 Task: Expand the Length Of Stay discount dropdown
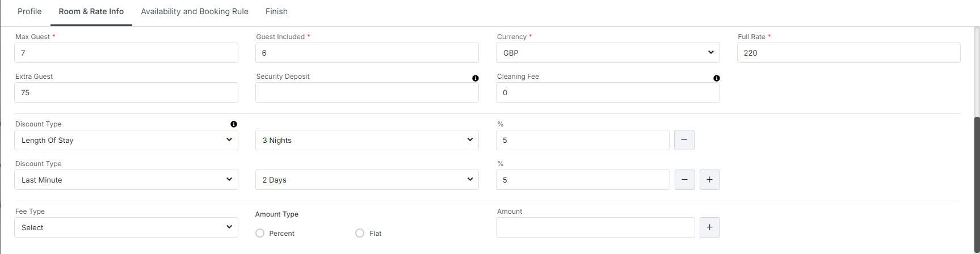click(x=126, y=140)
